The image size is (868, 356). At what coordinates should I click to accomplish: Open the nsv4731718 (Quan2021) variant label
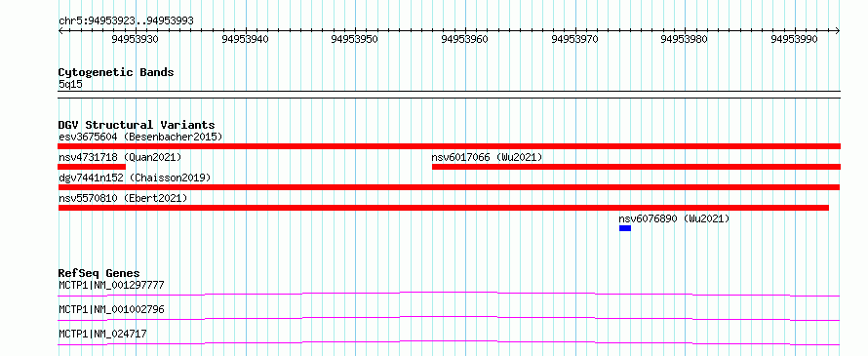120,157
